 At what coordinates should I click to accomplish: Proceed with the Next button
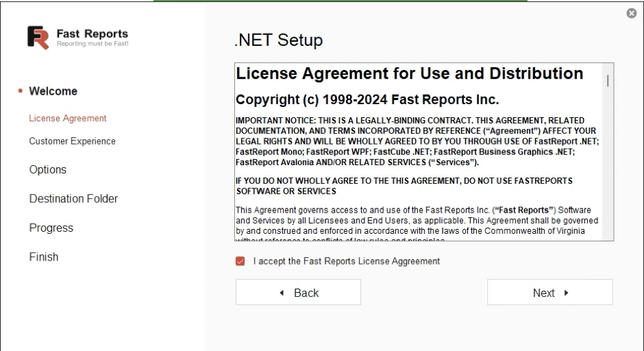point(549,292)
